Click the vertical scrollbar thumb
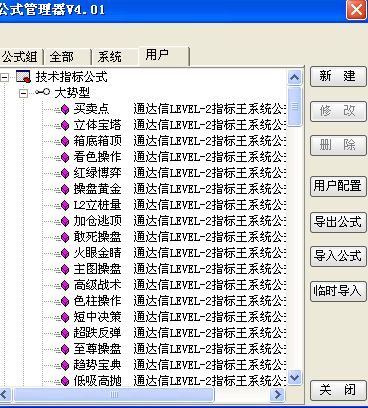 294,106
